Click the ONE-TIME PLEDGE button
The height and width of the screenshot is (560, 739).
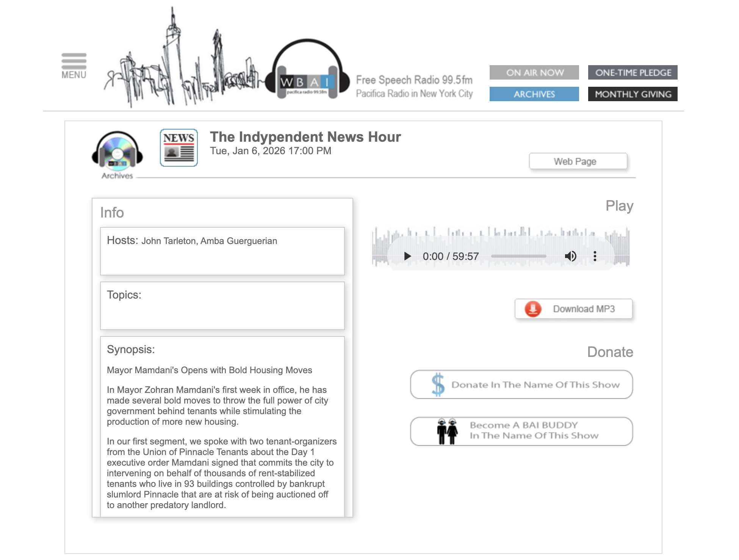click(633, 72)
